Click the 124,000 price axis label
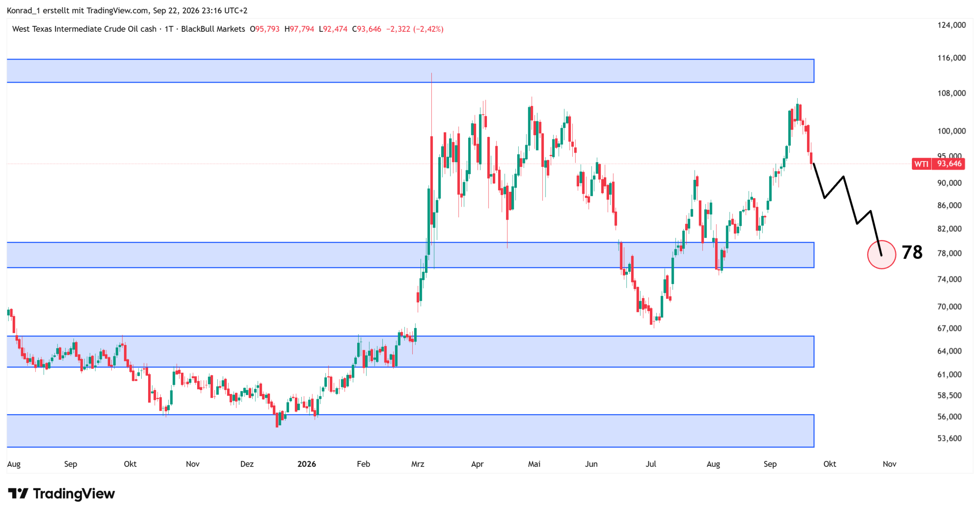This screenshot has height=514, width=980. coord(951,25)
